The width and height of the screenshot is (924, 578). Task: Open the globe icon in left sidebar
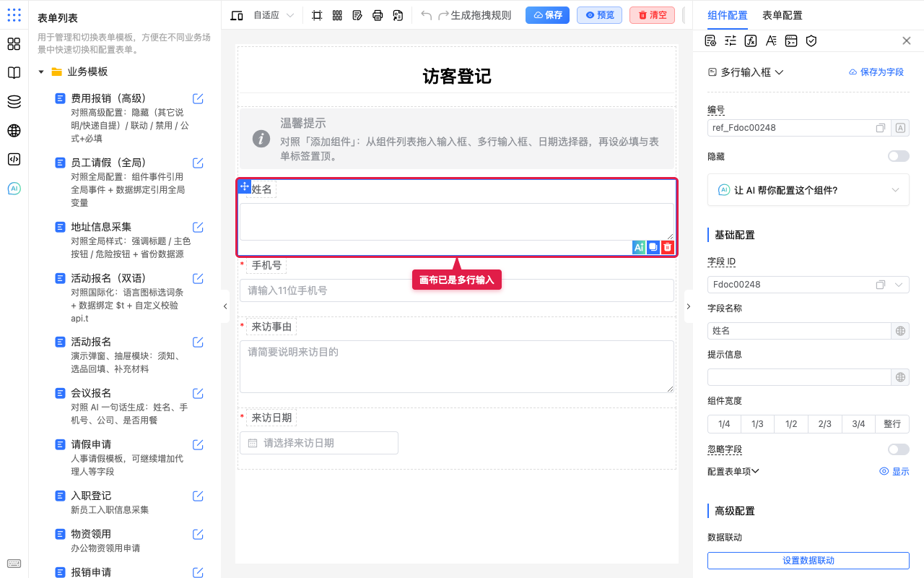pos(14,131)
